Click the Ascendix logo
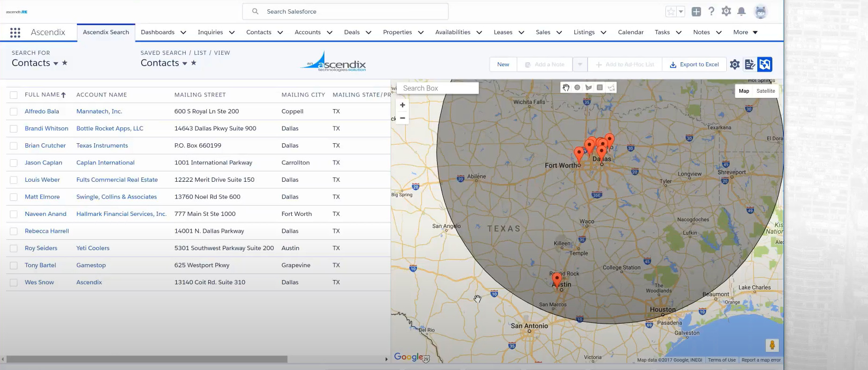 (x=333, y=62)
